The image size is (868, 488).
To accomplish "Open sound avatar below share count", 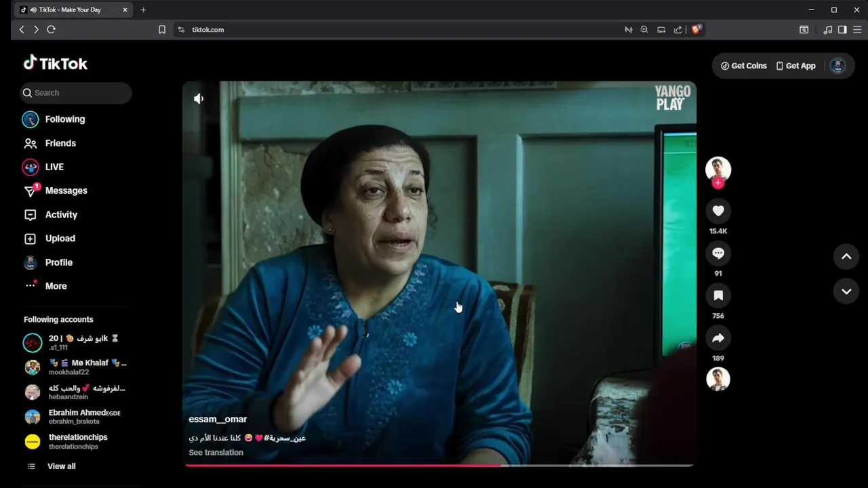I will (x=718, y=380).
